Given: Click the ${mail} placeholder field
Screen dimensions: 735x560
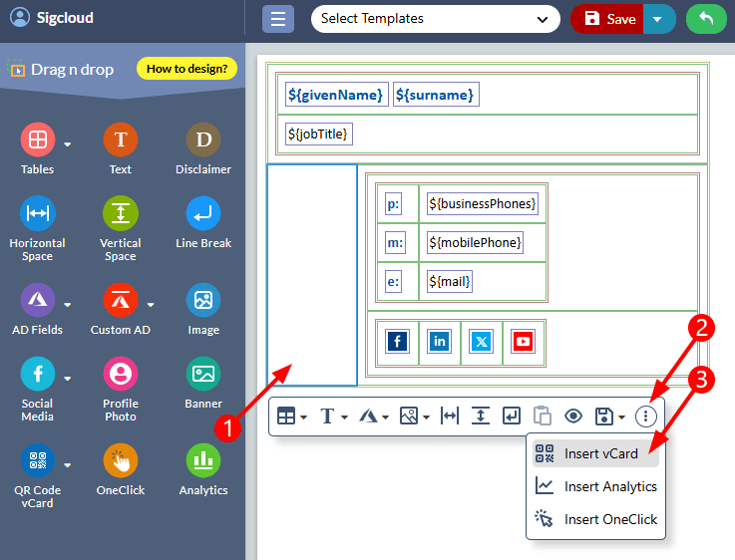Looking at the screenshot, I should coord(450,282).
